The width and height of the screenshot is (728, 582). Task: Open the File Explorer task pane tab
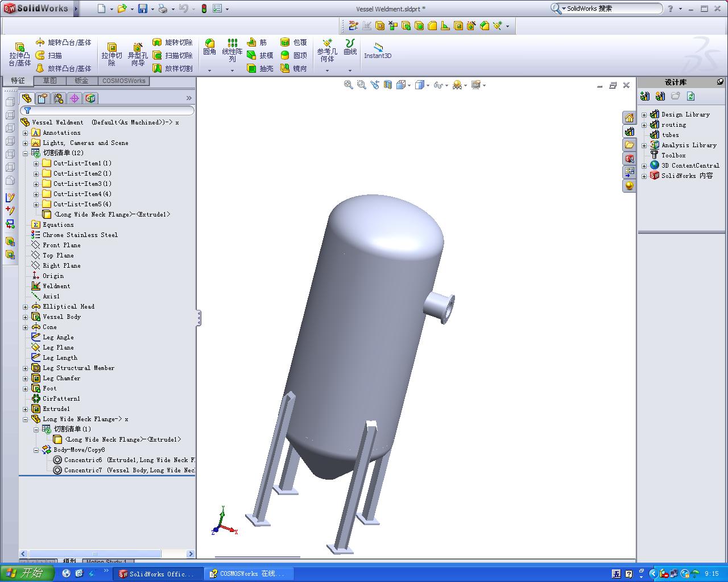(629, 145)
